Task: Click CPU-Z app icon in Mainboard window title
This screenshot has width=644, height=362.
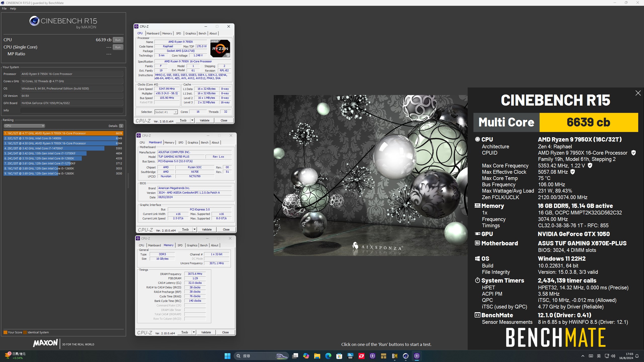Action: tap(139, 135)
